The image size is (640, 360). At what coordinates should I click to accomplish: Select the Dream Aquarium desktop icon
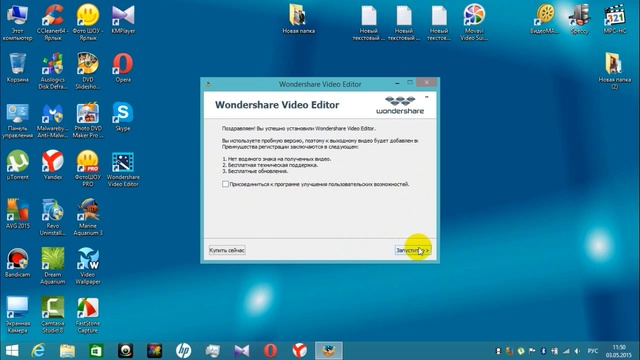53,266
